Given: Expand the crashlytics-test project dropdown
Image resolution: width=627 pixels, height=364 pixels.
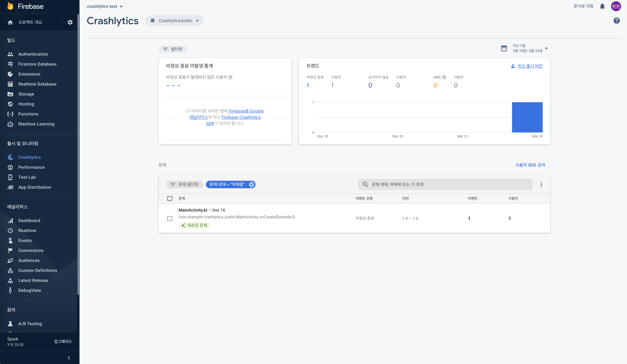Looking at the screenshot, I should point(105,6).
